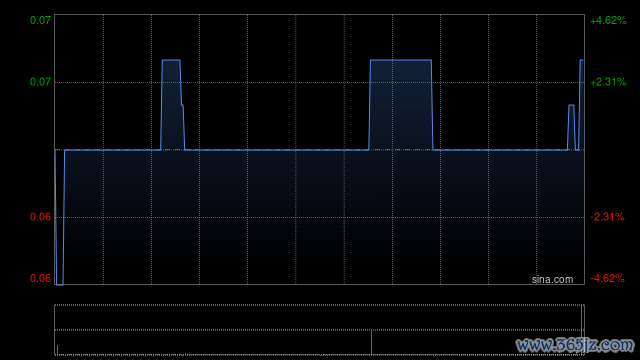The width and height of the screenshot is (640, 360).
Task: Click the +4.62% percentage label
Action: pyautogui.click(x=608, y=20)
